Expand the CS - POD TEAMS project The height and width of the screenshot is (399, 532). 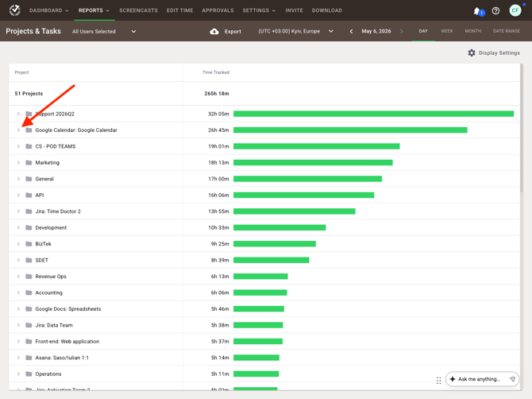tap(18, 146)
